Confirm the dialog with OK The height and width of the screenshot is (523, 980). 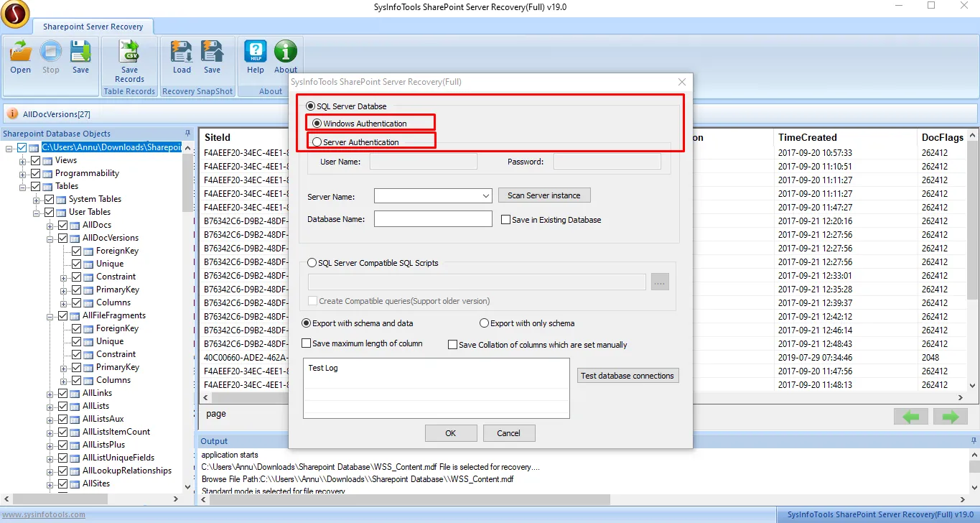(451, 433)
